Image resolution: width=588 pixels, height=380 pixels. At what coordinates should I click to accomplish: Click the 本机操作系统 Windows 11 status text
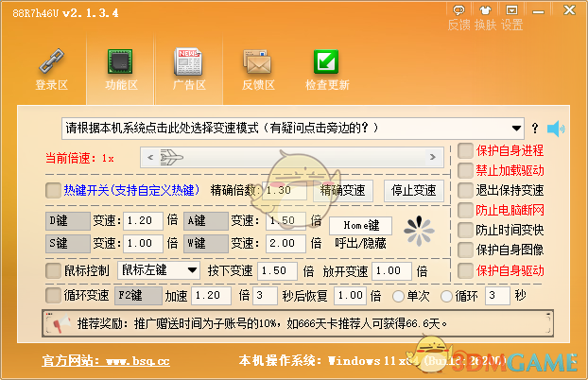coord(372,361)
